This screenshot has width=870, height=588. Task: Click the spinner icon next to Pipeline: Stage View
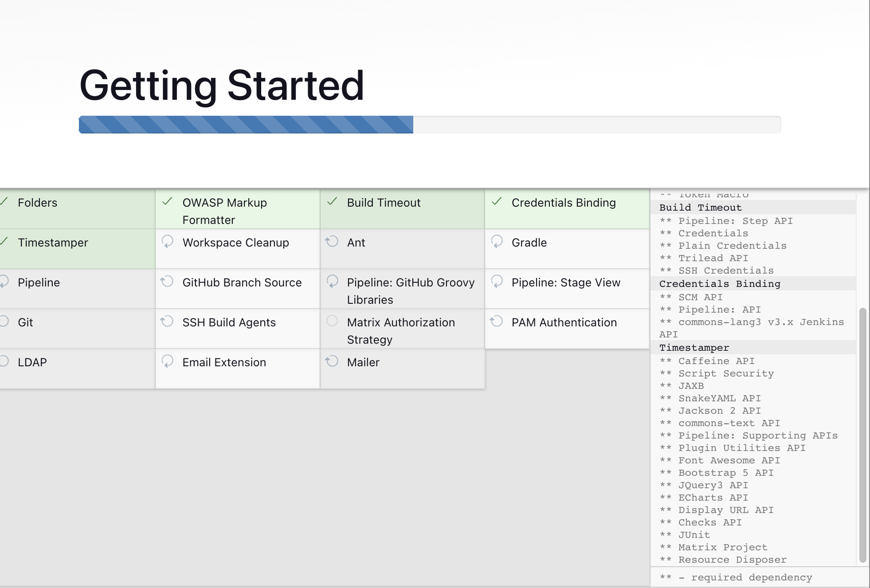point(497,281)
